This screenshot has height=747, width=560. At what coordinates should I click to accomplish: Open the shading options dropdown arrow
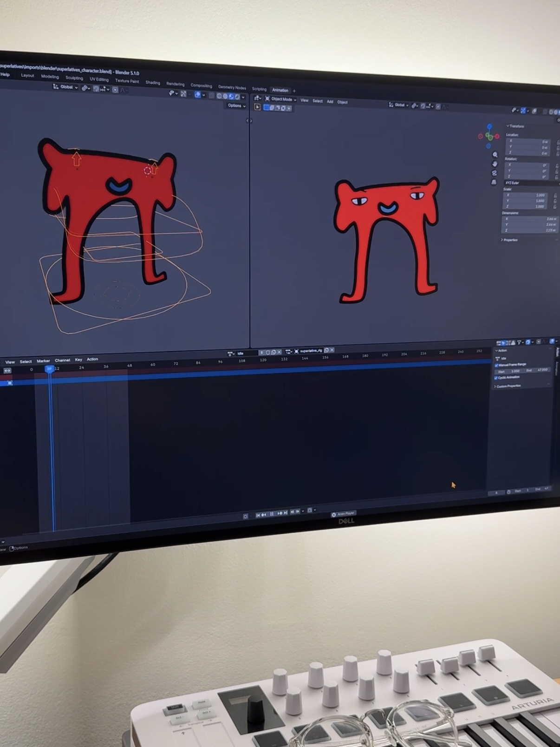pos(243,98)
